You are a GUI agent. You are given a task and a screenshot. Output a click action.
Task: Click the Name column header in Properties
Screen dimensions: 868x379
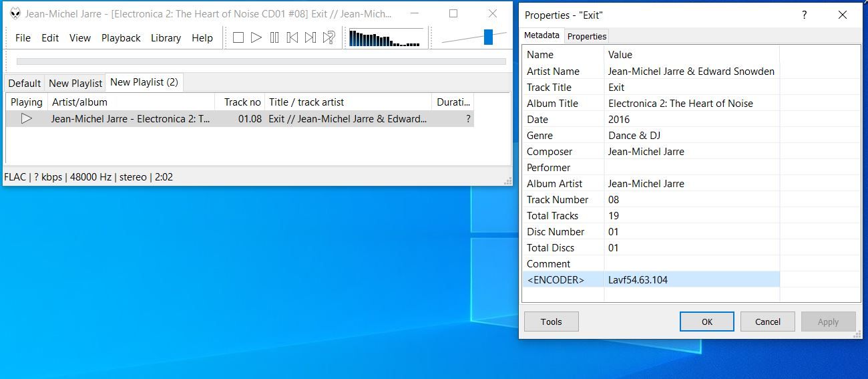point(564,55)
